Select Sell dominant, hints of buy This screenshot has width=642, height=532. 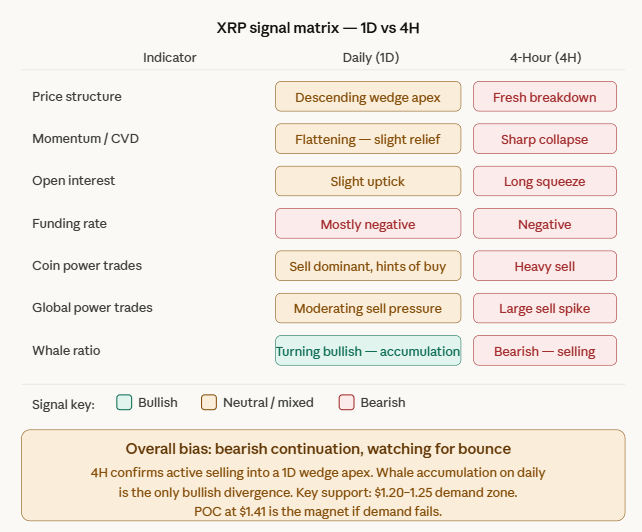(x=368, y=266)
